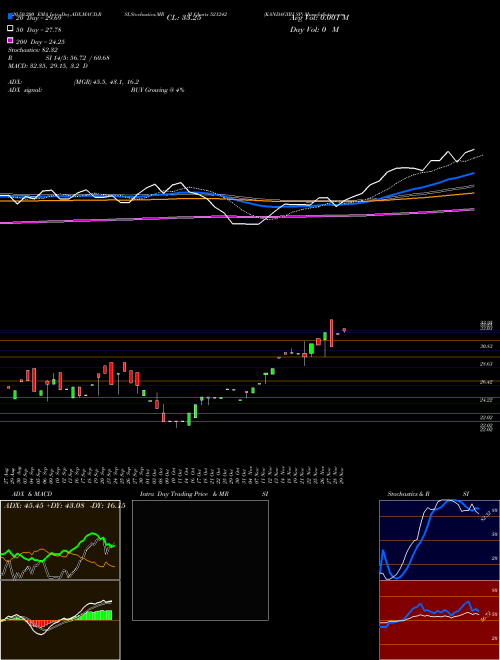Screen dimensions: 500x660
Task: Select the 'MACD: 32.33, 29.15, 3.2 D' readout
Action: (x=48, y=66)
